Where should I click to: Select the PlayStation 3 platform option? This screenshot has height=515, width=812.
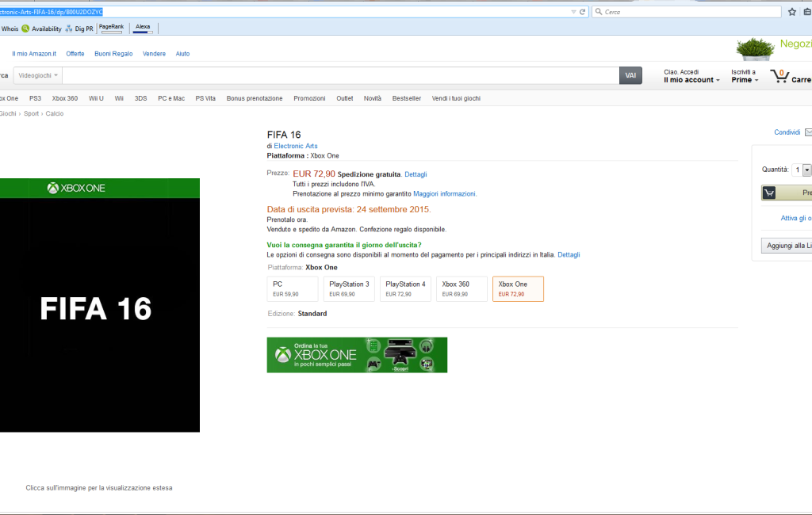(349, 289)
